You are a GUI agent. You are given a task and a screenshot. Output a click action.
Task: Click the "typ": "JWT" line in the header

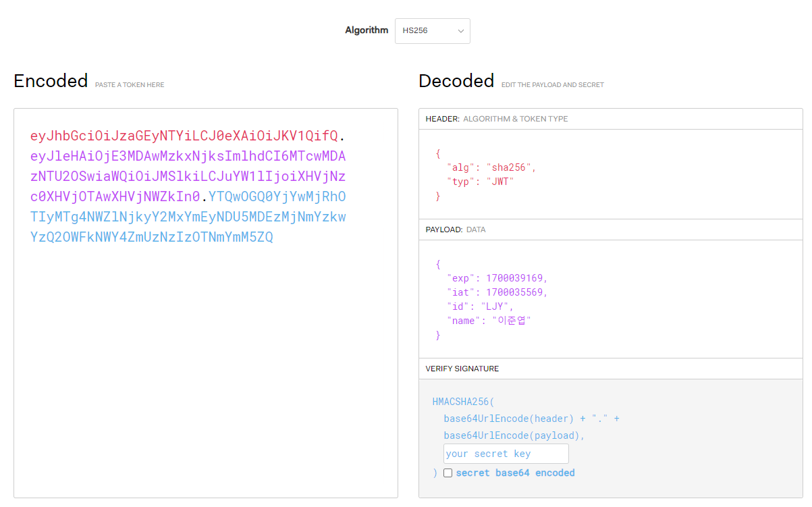coord(480,182)
